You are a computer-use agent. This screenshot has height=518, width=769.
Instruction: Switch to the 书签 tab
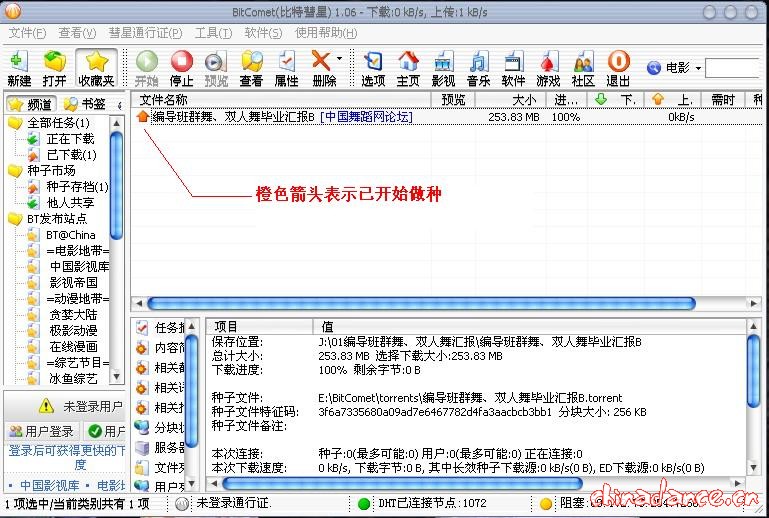point(84,104)
